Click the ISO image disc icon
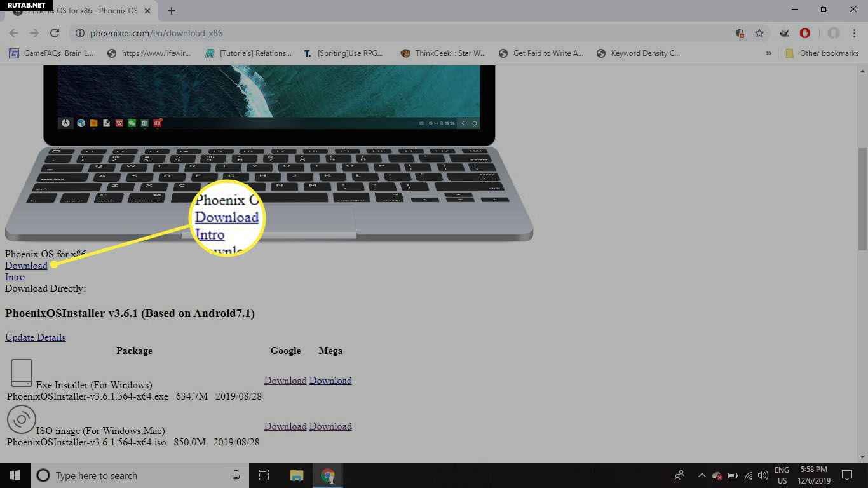Viewport: 868px width, 488px height. click(x=22, y=419)
